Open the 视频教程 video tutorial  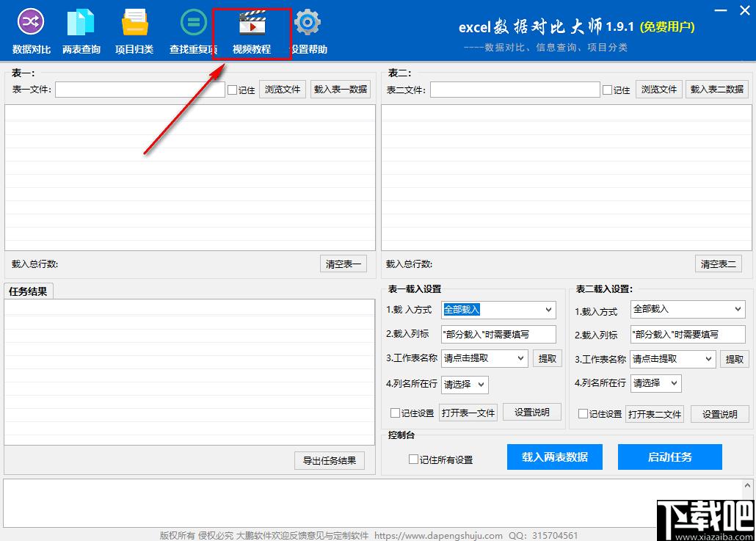point(252,32)
